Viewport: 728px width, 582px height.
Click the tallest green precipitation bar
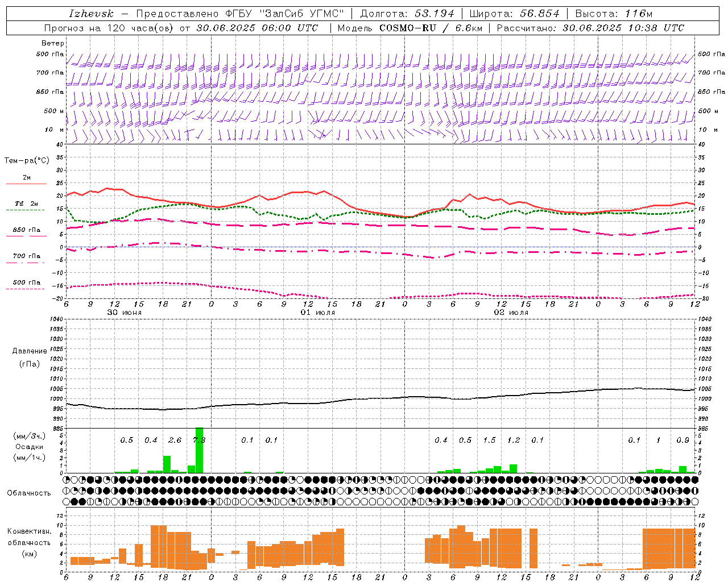pos(199,450)
